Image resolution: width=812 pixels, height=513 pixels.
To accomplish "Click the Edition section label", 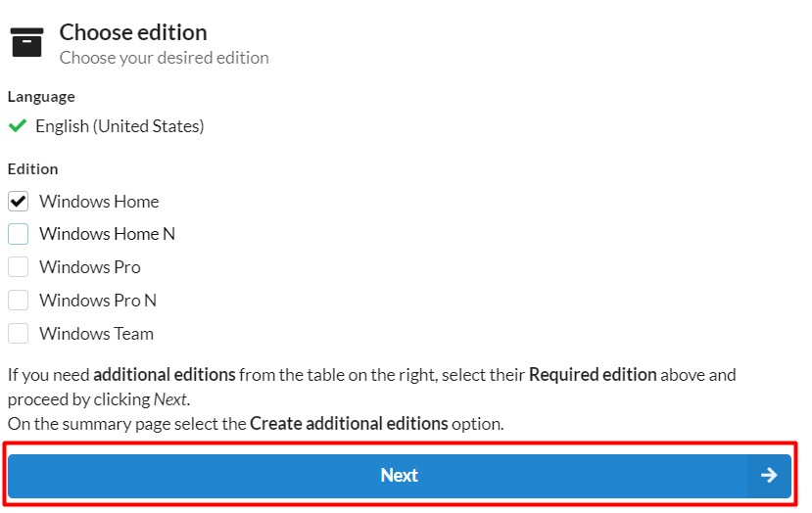I will tap(33, 168).
